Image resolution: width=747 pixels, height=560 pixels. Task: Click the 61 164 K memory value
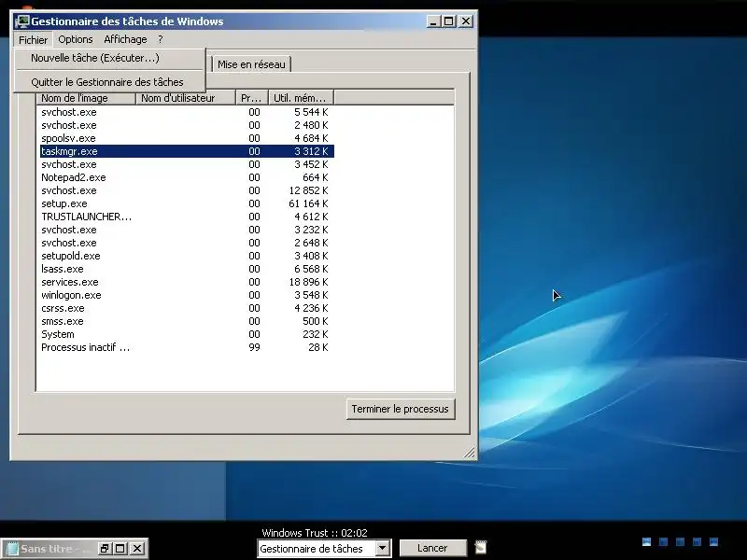coord(308,203)
